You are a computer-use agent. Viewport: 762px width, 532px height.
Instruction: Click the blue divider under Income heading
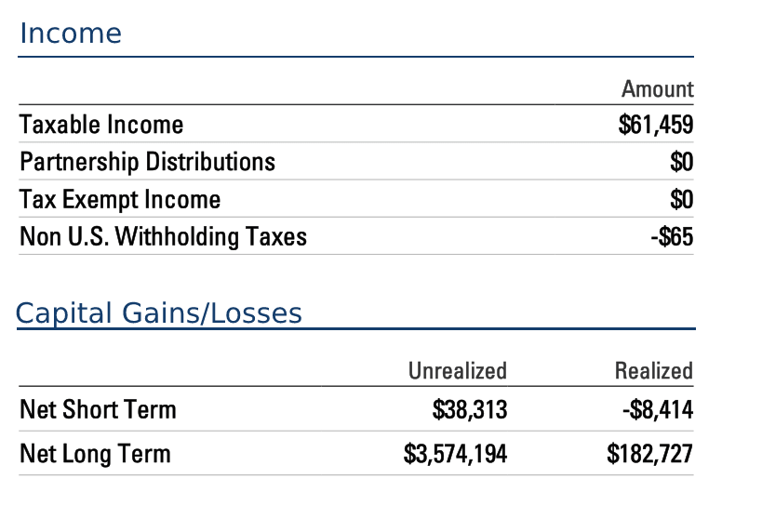pos(355,57)
